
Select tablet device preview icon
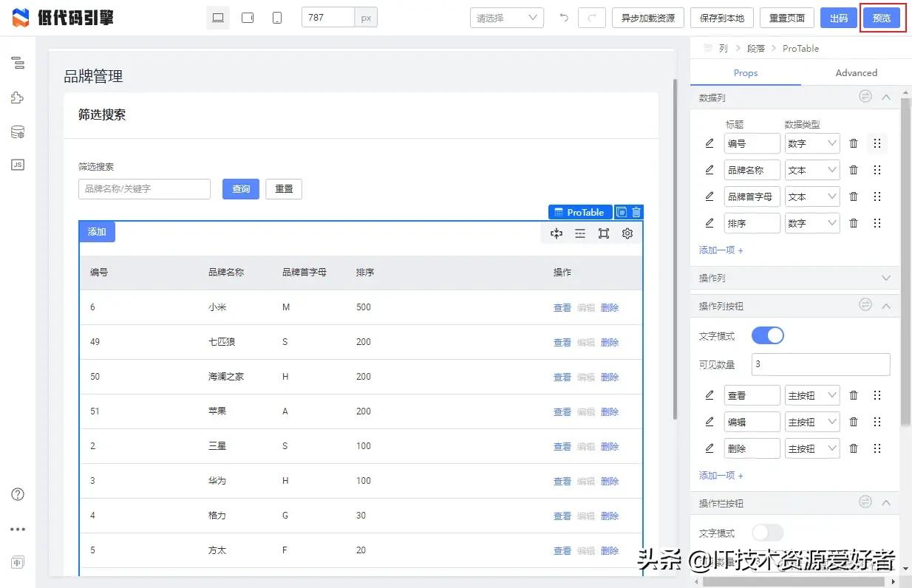click(248, 18)
